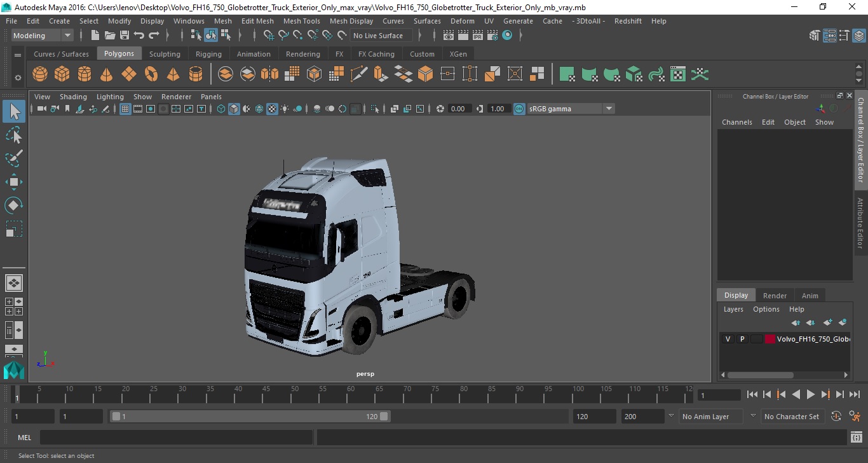Open the Auto keyframe toggle icon
This screenshot has height=463, width=868.
pos(836,417)
